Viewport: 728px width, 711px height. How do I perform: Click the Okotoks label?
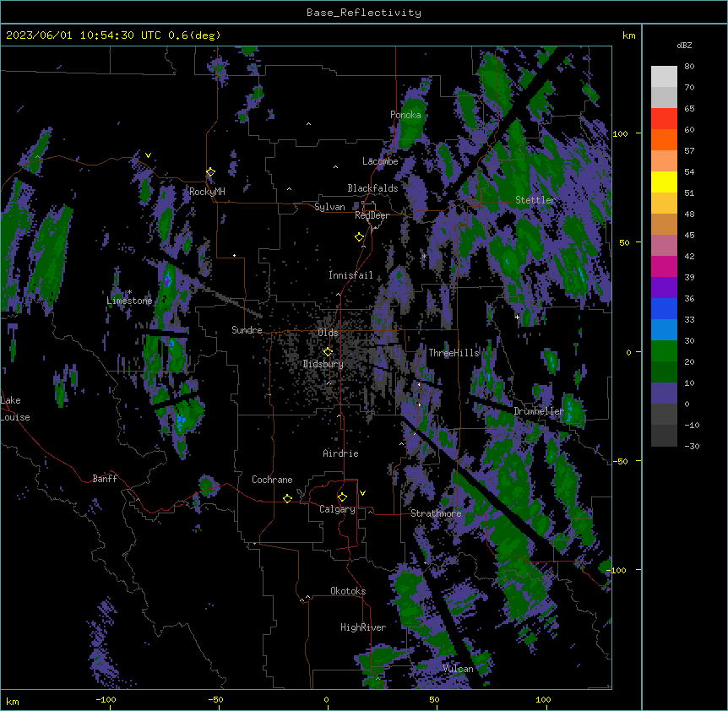pos(348,591)
